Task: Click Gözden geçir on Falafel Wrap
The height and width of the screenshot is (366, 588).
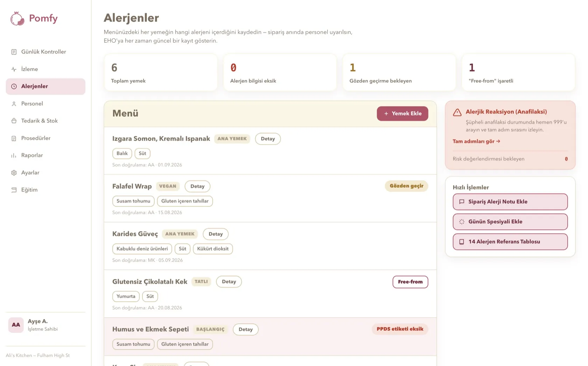Action: pos(406,186)
